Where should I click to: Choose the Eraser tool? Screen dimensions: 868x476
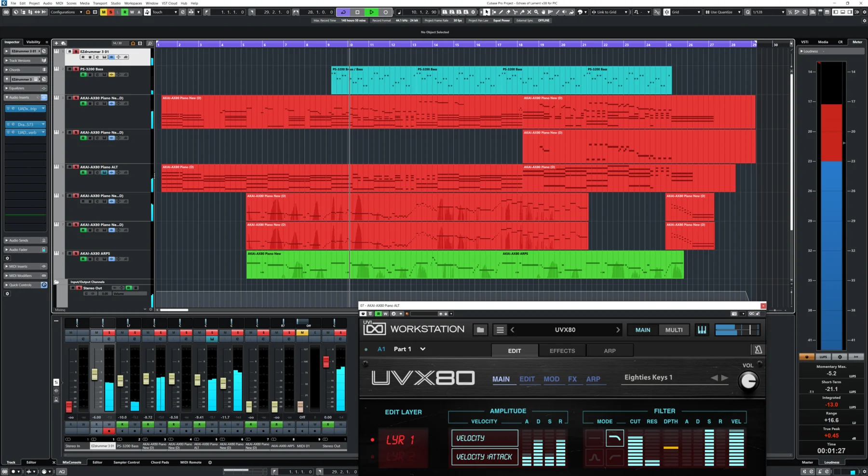click(x=508, y=12)
